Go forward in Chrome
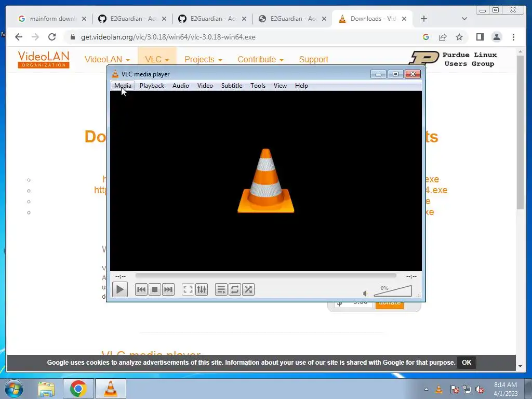 click(35, 37)
